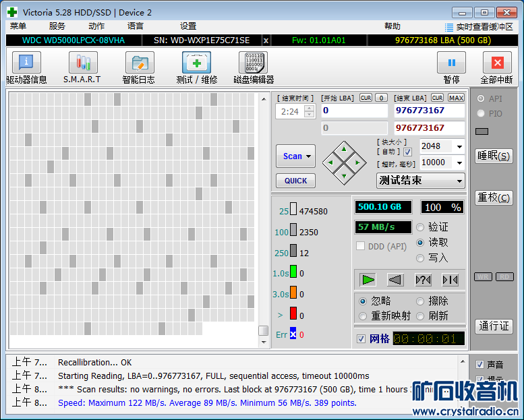Click the Pause (暂停) toolbar icon

pyautogui.click(x=451, y=63)
